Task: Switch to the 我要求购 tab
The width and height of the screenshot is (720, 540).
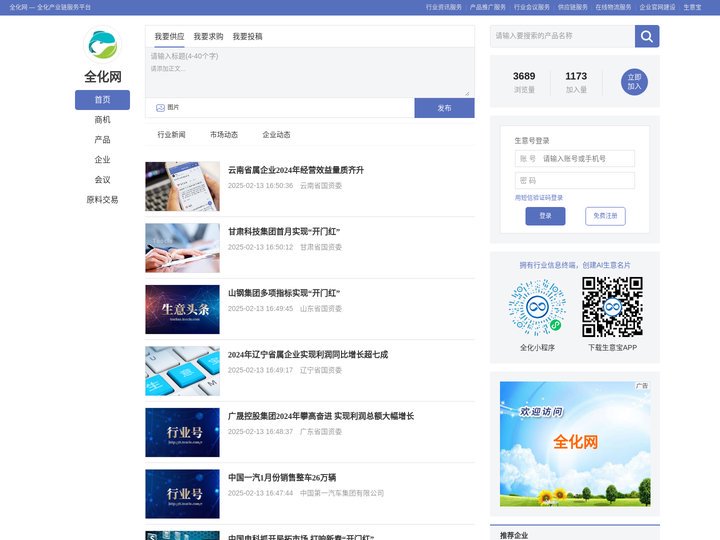Action: tap(208, 37)
